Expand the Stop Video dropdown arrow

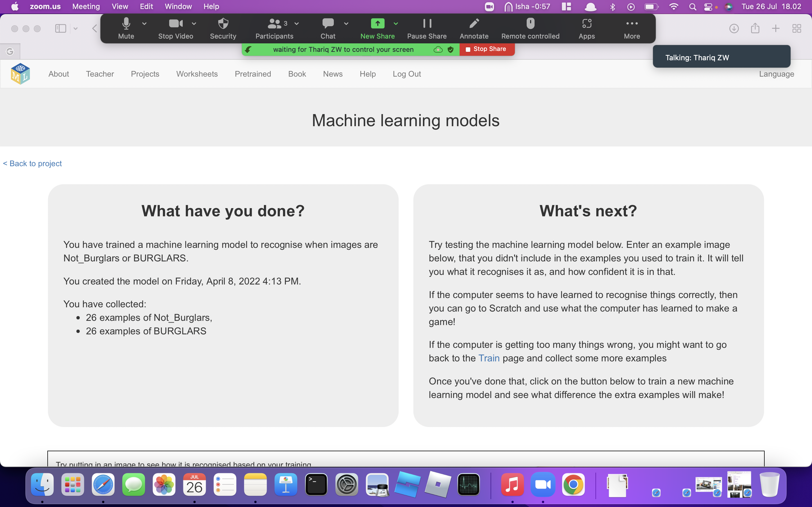[x=193, y=23]
